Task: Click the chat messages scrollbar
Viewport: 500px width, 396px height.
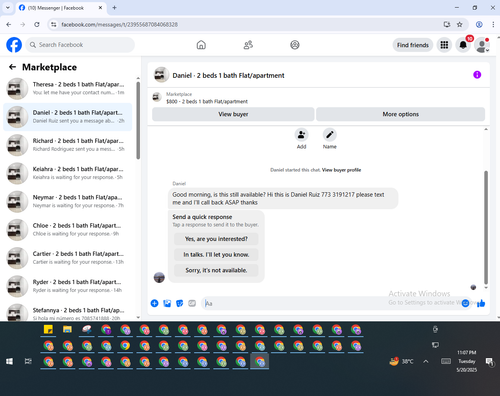Action: [x=486, y=228]
